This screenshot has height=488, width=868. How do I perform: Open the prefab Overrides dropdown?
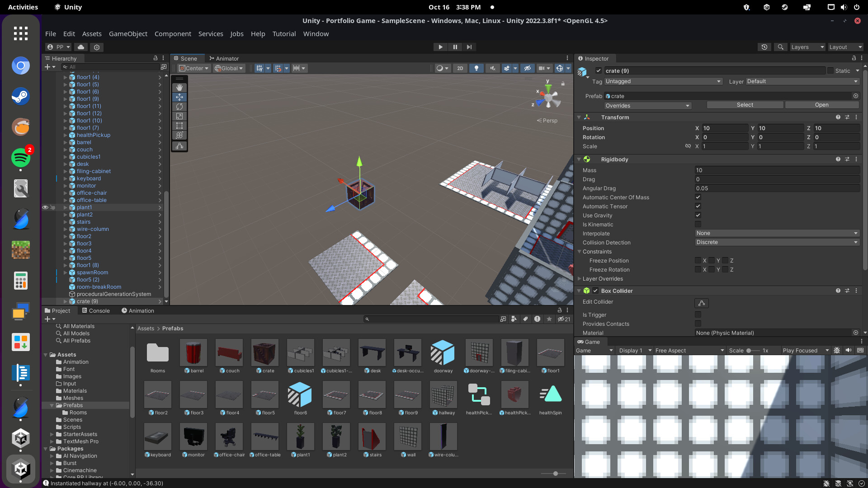pos(647,105)
